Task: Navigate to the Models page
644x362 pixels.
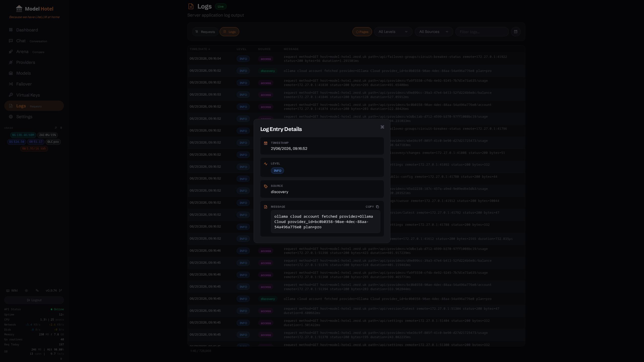Action: pos(34,73)
